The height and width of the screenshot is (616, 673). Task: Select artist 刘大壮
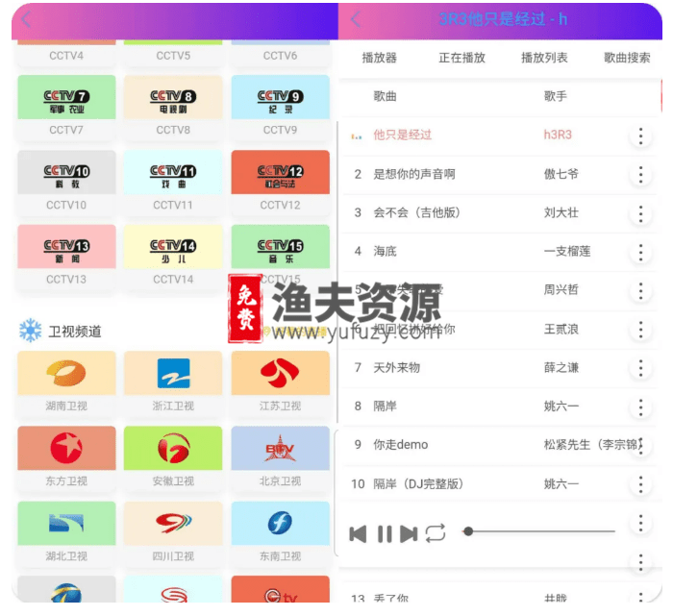[561, 212]
